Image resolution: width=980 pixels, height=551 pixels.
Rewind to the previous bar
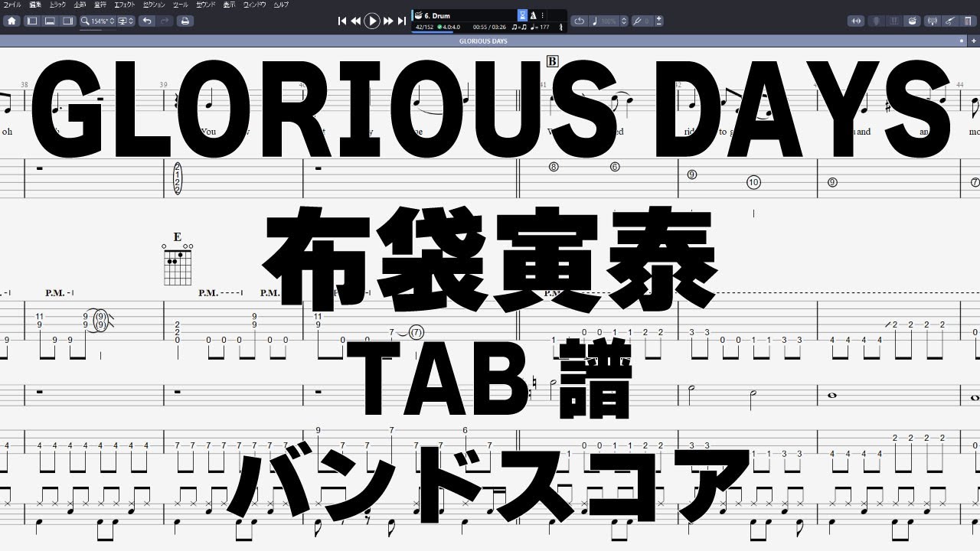click(x=355, y=21)
